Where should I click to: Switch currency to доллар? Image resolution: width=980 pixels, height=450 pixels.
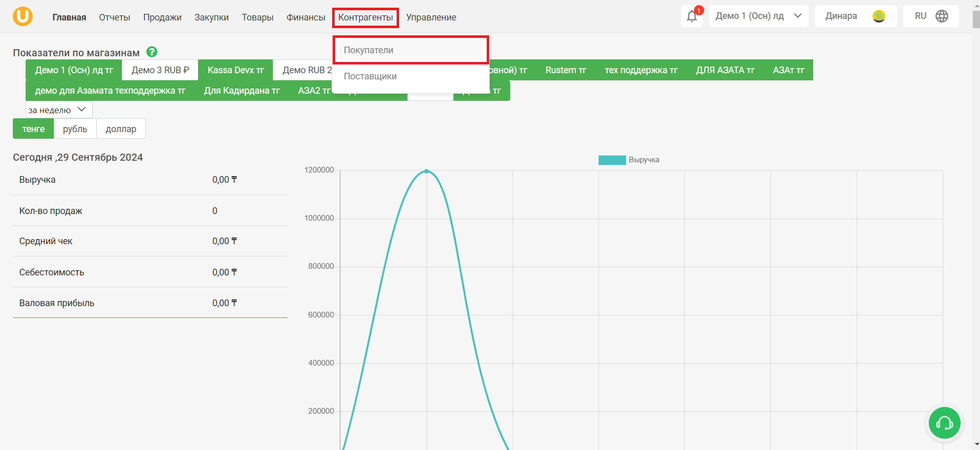pyautogui.click(x=121, y=129)
